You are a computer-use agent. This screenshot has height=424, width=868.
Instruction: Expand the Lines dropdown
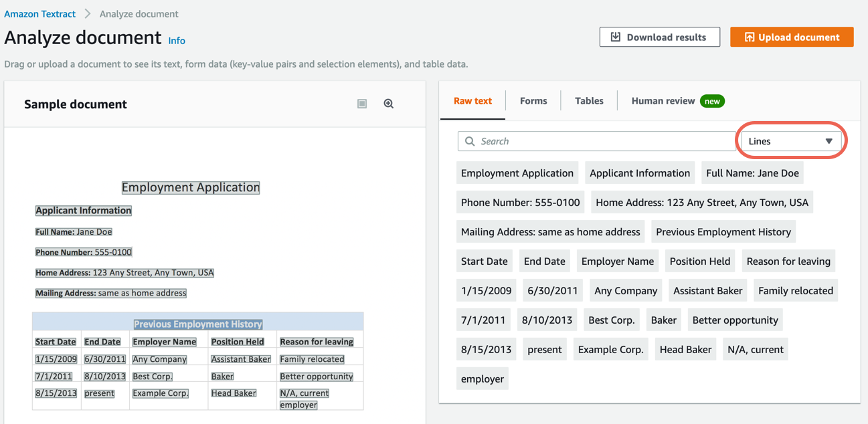click(x=790, y=141)
